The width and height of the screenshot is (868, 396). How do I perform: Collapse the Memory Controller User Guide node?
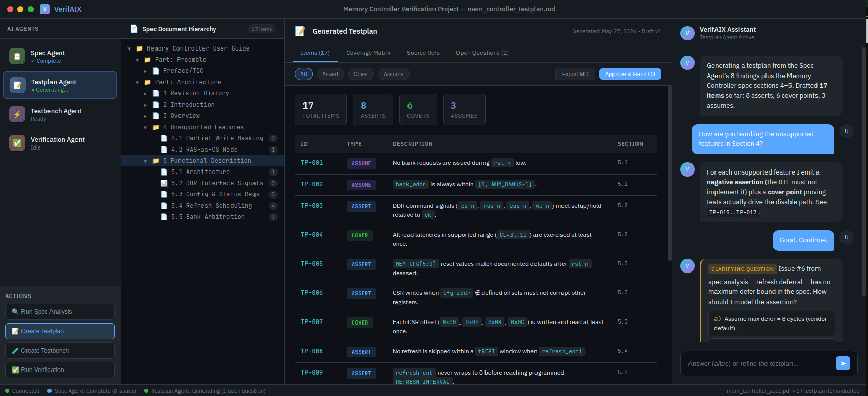click(129, 49)
